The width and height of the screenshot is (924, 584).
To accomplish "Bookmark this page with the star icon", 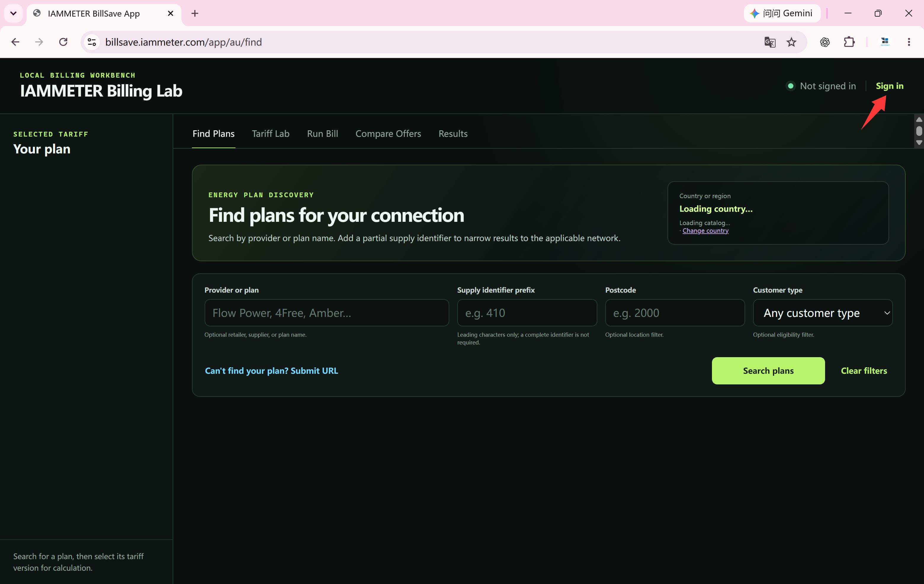I will (x=791, y=42).
